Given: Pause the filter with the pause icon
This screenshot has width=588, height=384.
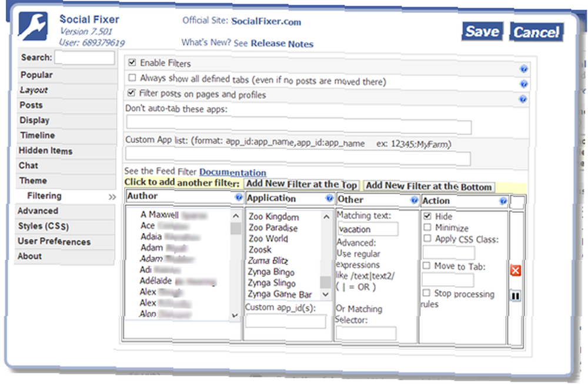Looking at the screenshot, I should pyautogui.click(x=516, y=296).
